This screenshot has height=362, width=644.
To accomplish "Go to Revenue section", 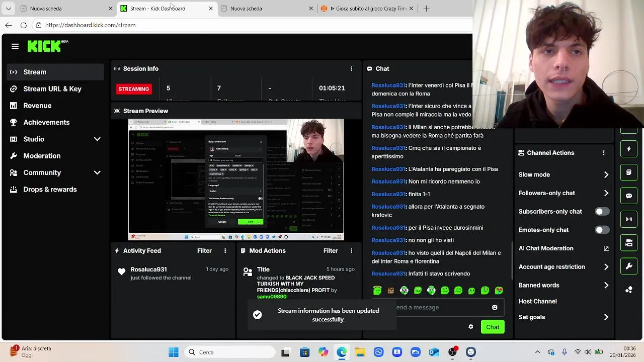I will click(x=55, y=106).
